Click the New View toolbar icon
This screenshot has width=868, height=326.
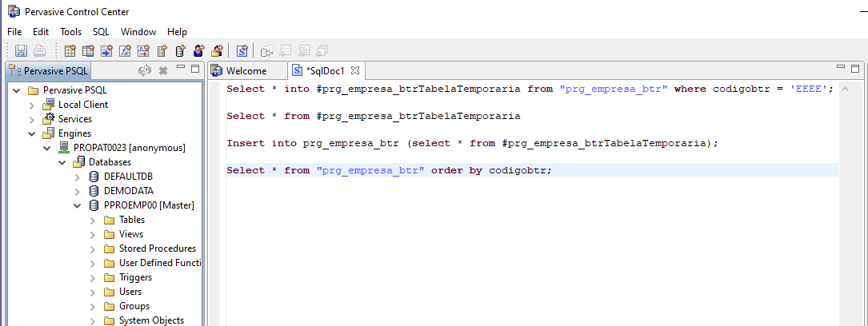coord(88,51)
